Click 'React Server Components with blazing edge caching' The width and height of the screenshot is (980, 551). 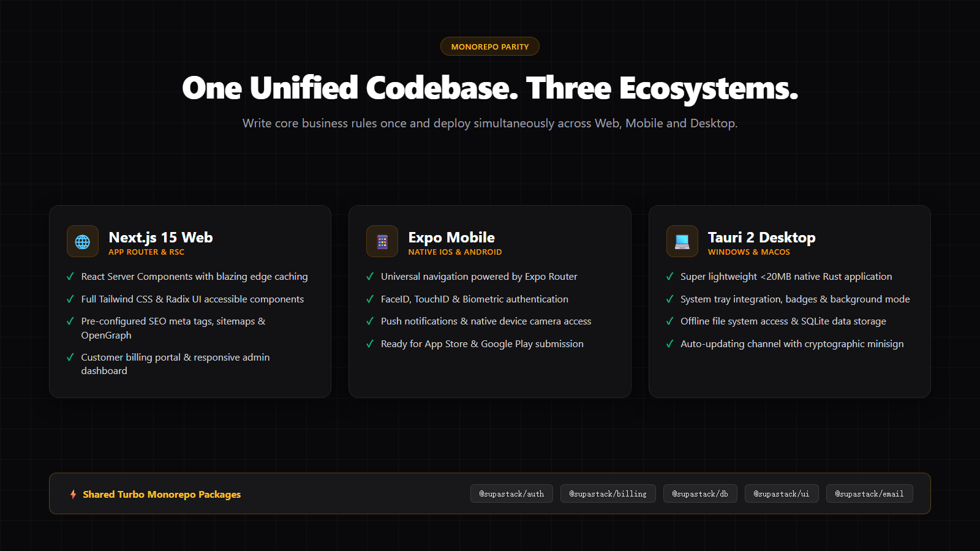click(x=195, y=277)
